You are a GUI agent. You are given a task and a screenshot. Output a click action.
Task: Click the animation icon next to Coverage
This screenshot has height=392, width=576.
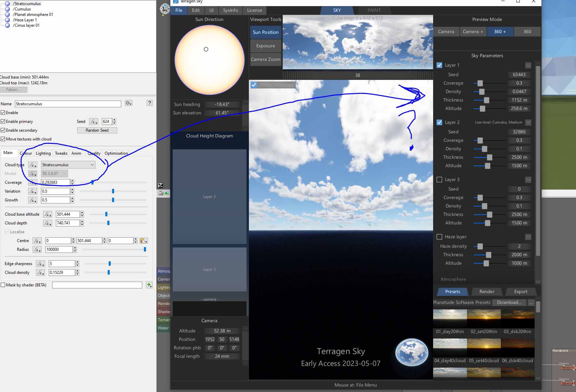[x=33, y=182]
